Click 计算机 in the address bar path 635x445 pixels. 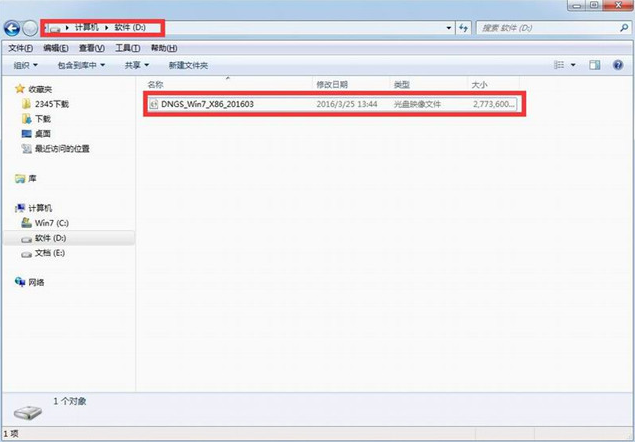87,28
